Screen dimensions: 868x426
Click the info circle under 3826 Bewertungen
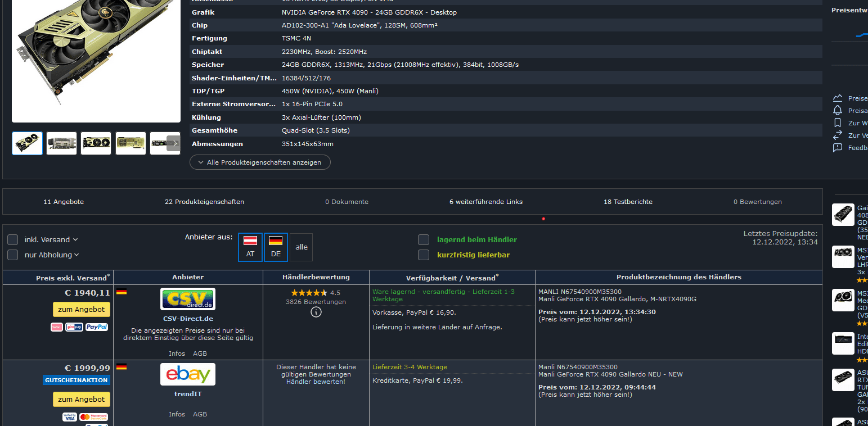tap(316, 312)
